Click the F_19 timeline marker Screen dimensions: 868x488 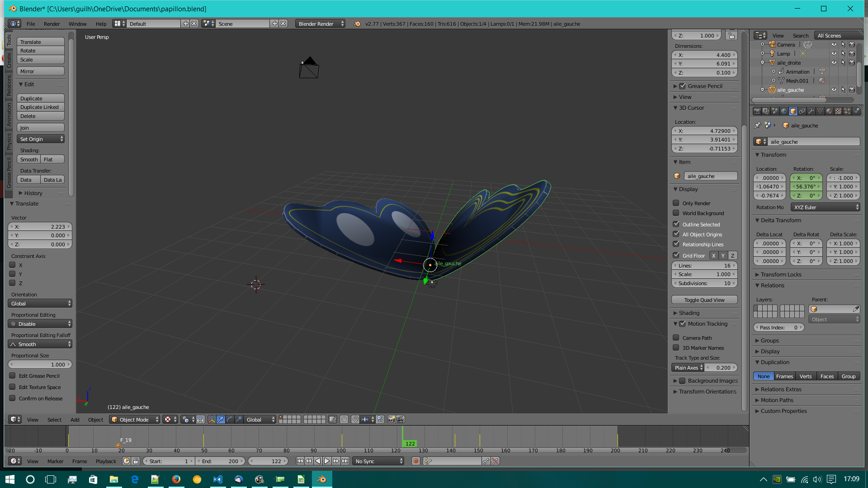click(118, 445)
